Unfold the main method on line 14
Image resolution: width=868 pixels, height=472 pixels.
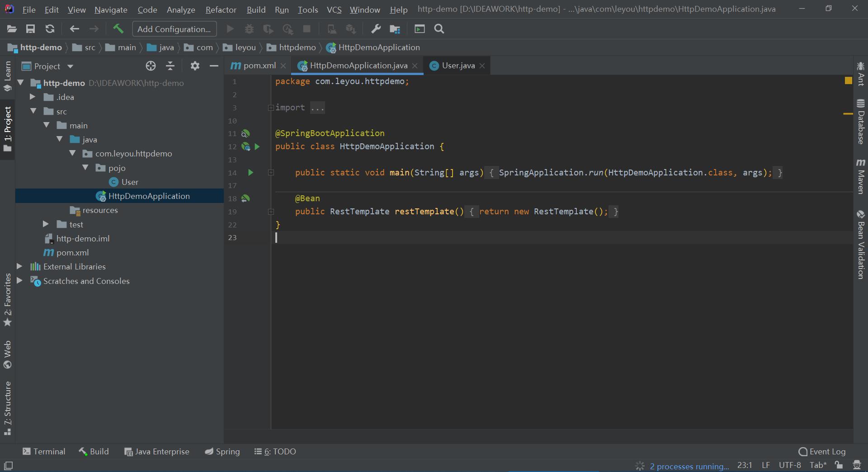point(271,172)
